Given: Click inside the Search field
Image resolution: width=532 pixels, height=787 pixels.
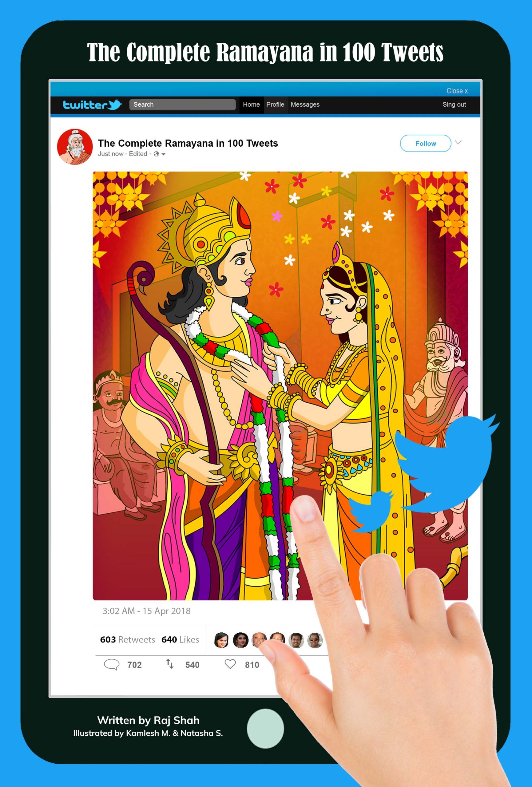Looking at the screenshot, I should tap(183, 105).
